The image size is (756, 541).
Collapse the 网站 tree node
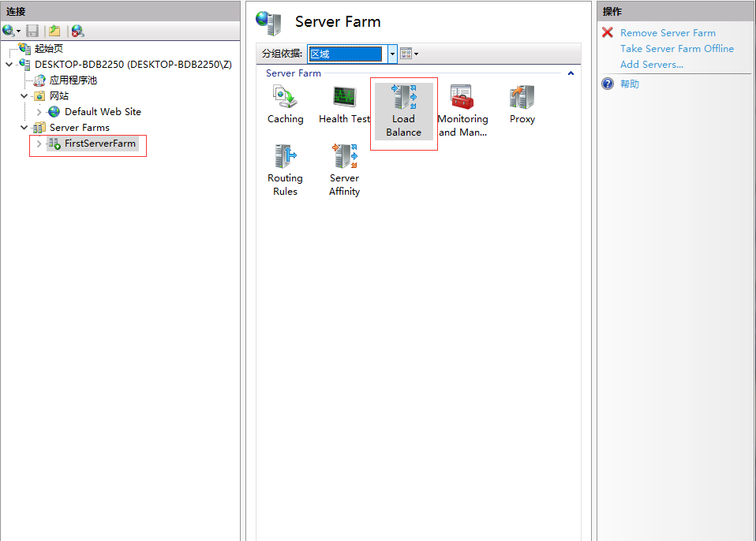pyautogui.click(x=24, y=96)
